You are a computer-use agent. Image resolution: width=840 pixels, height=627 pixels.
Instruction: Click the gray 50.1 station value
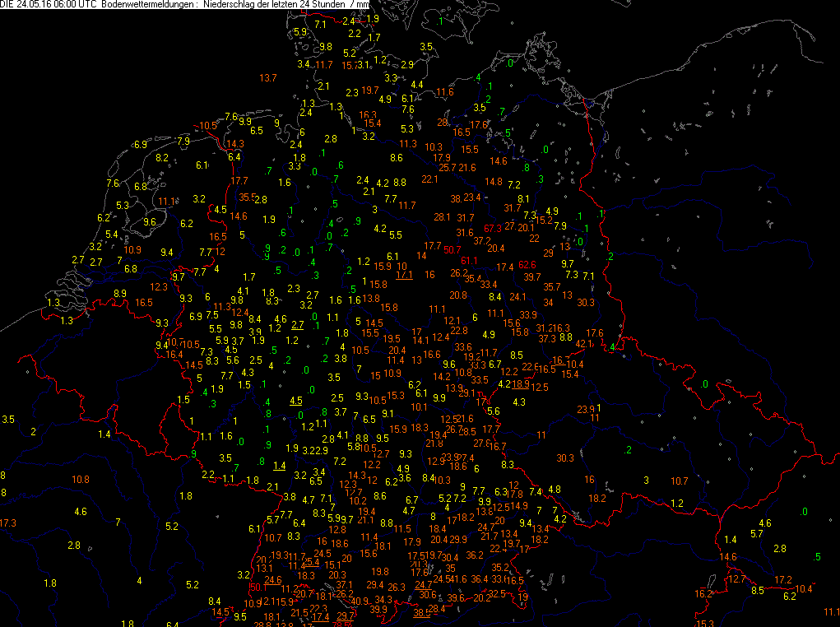click(258, 587)
